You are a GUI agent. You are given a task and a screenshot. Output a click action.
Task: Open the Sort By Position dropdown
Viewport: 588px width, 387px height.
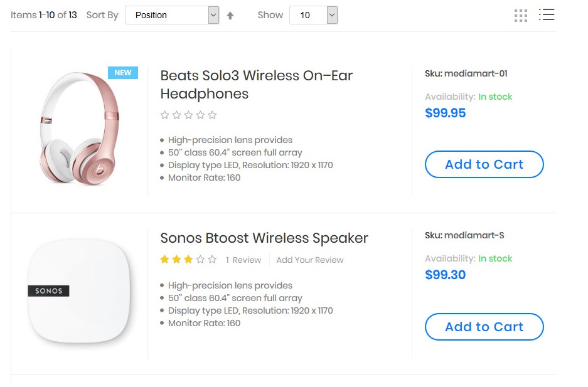(172, 15)
